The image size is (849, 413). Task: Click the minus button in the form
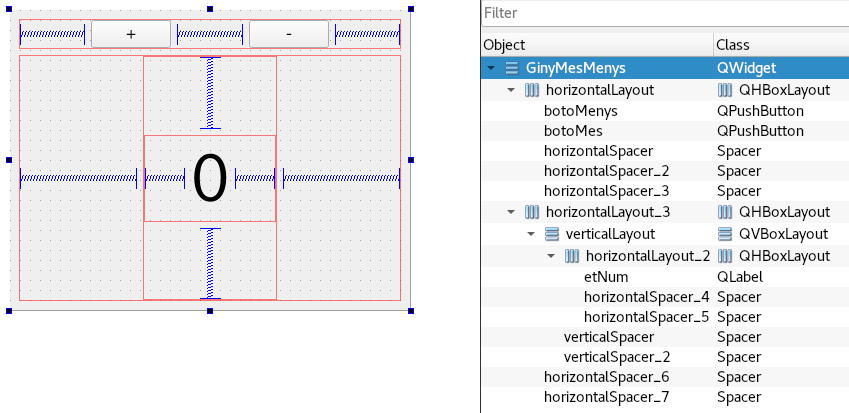[288, 33]
